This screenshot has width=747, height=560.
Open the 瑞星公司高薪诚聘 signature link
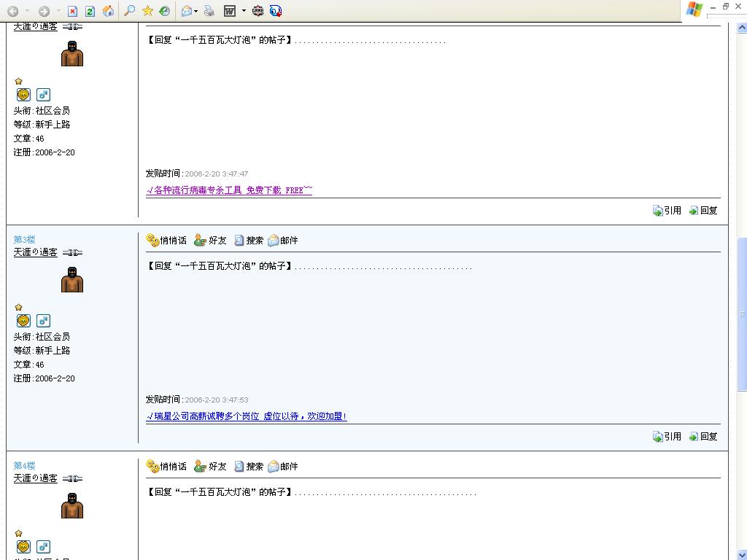(247, 416)
